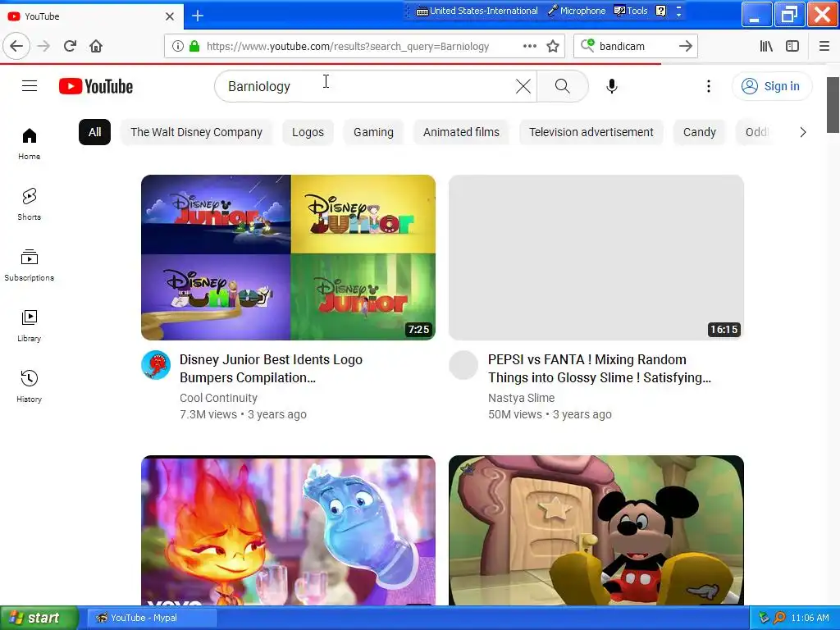Open language bar options arrow
Screen dimensions: 840x630
point(678,11)
